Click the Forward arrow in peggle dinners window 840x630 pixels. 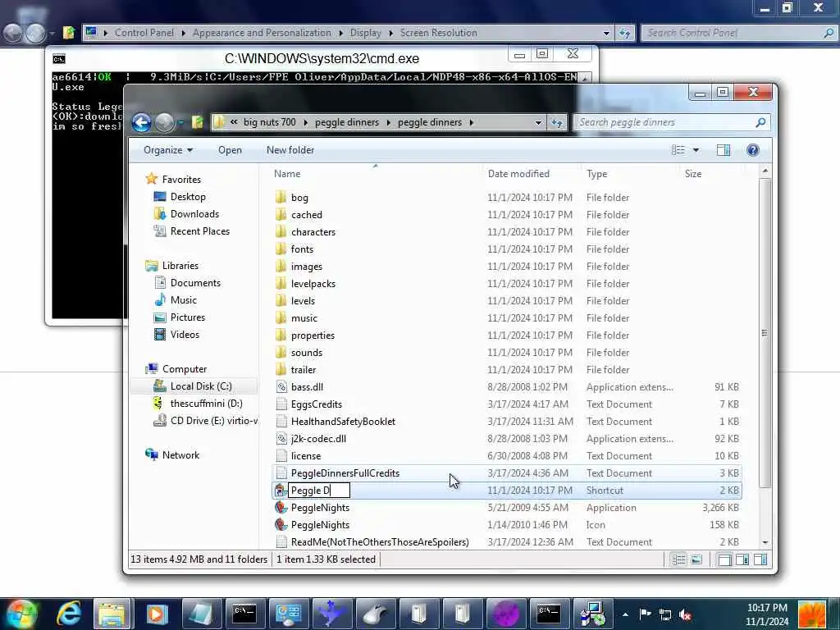164,123
